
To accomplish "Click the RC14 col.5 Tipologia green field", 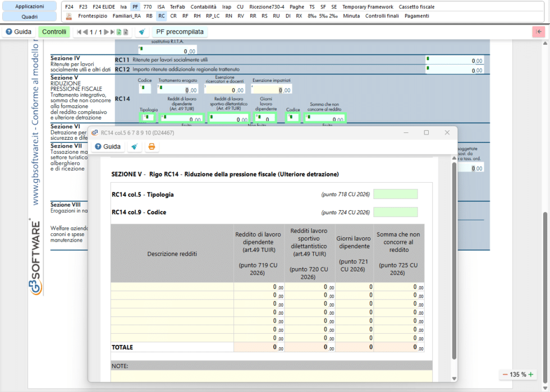I will tap(395, 194).
